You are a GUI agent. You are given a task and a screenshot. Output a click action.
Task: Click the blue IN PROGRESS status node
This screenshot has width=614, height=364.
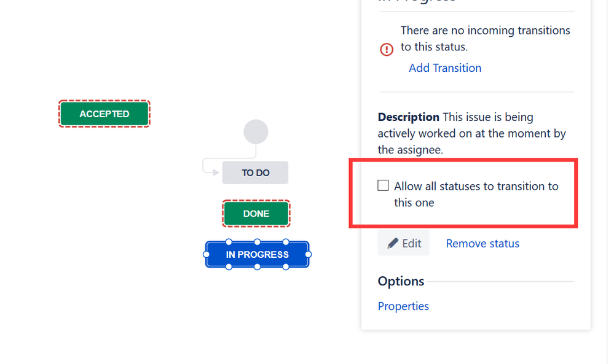coord(258,255)
